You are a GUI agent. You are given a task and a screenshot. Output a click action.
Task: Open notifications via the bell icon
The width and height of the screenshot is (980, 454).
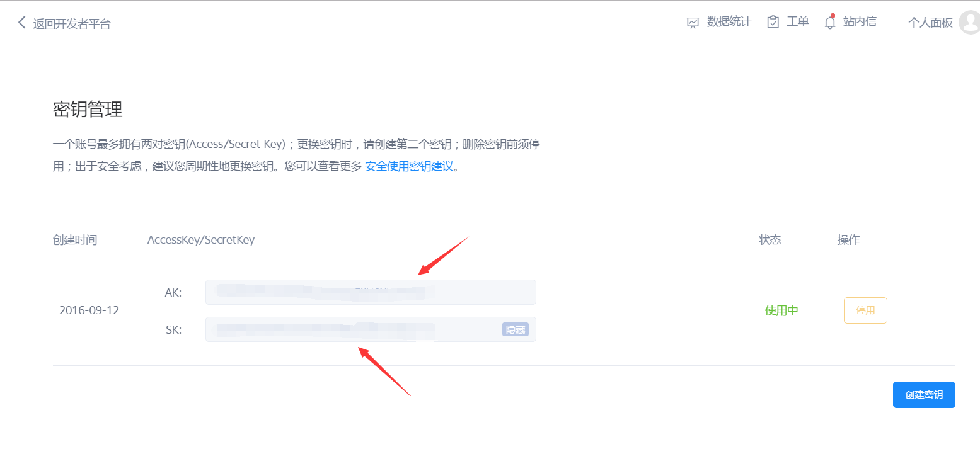pos(830,22)
